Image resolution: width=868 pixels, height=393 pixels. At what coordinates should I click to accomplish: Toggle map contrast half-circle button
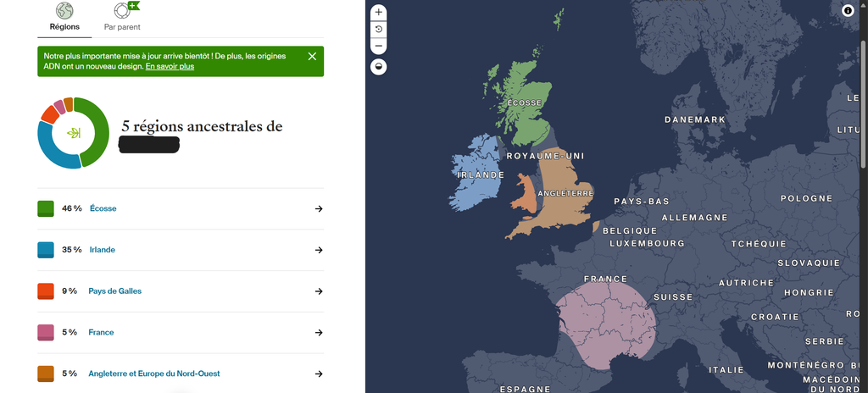click(379, 67)
